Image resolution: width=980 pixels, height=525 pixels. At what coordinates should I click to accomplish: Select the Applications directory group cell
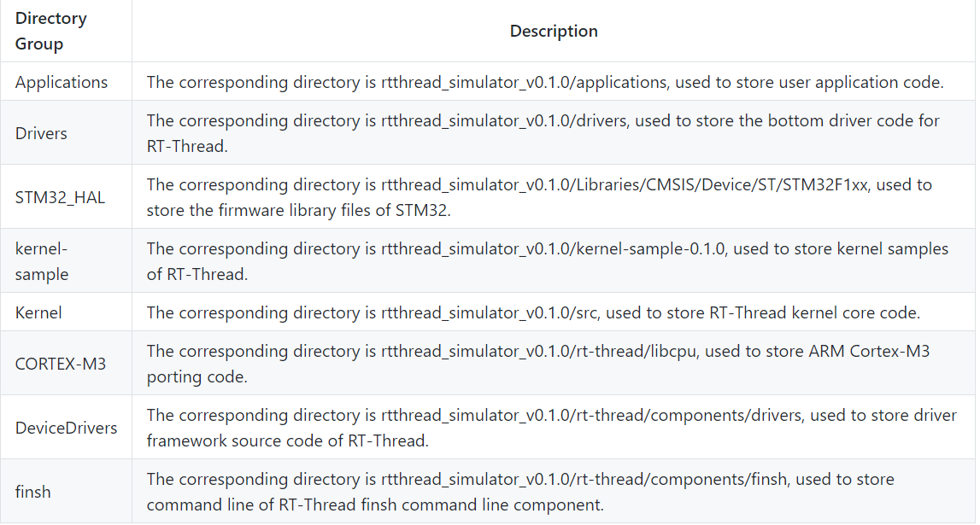pos(62,83)
